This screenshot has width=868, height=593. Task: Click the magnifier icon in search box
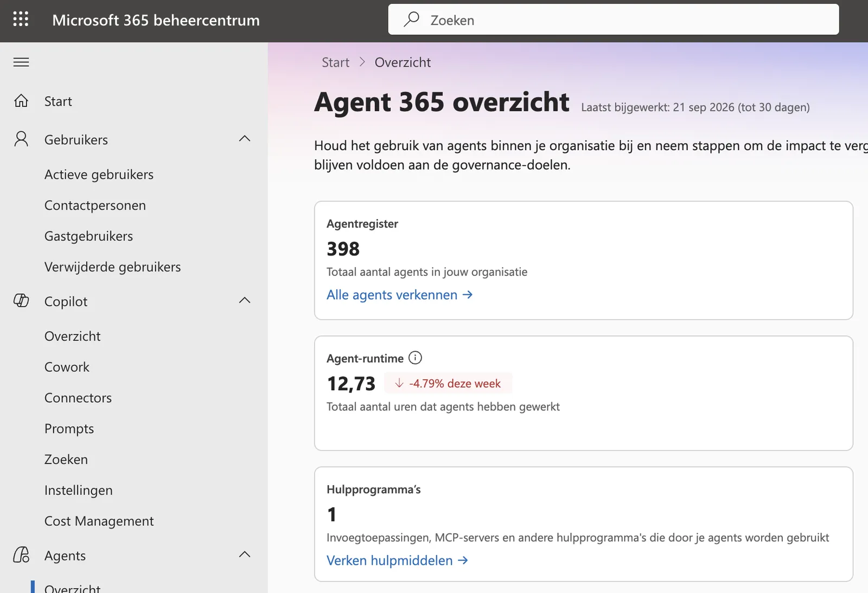coord(412,20)
